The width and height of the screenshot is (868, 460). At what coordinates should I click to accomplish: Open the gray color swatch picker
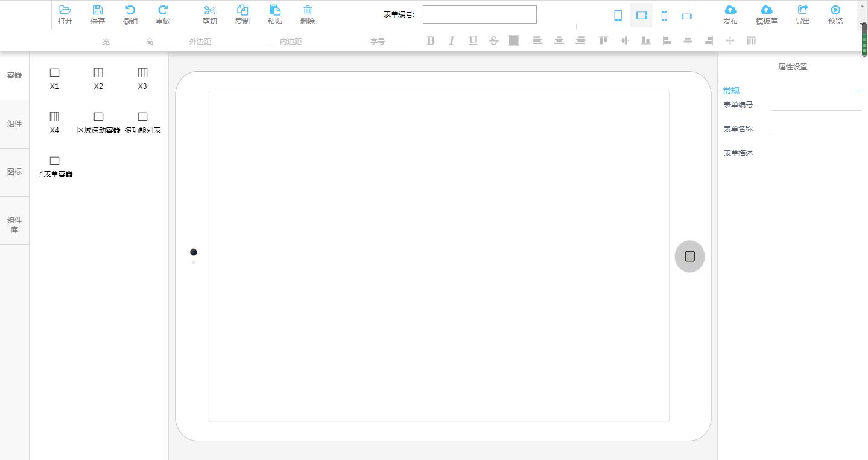pos(513,40)
